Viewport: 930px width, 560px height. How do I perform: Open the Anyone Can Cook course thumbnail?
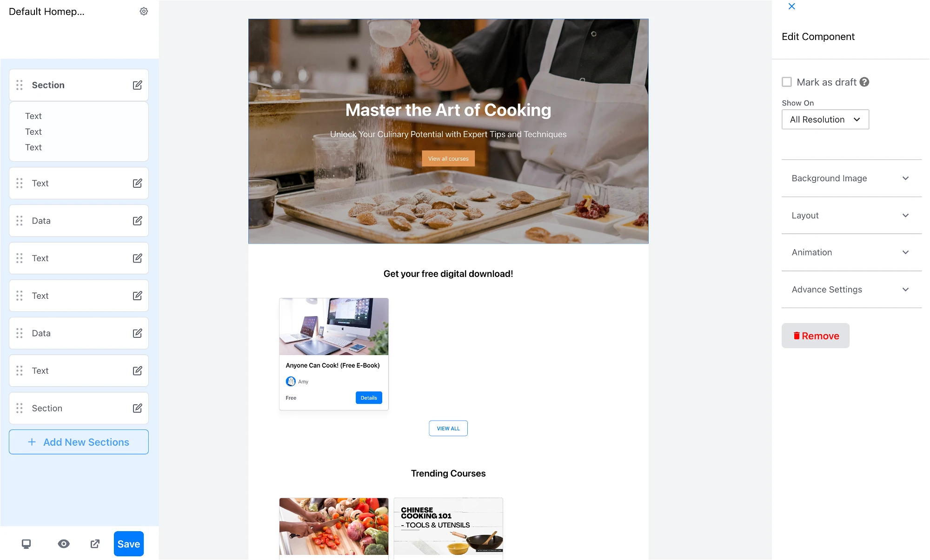pos(334,327)
